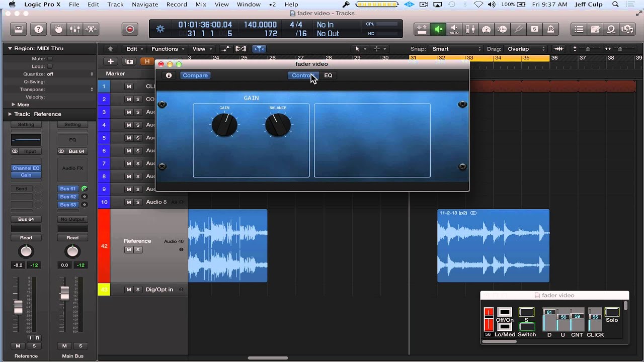Click hierarchy up arrow button
Screen dimensions: 644x362
click(111, 49)
